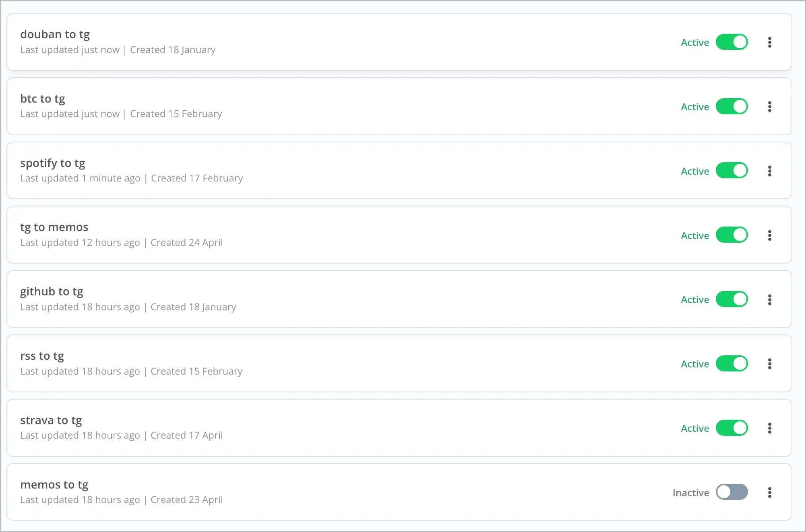Open the kebab menu for rss to tg
The width and height of the screenshot is (806, 532).
[769, 364]
